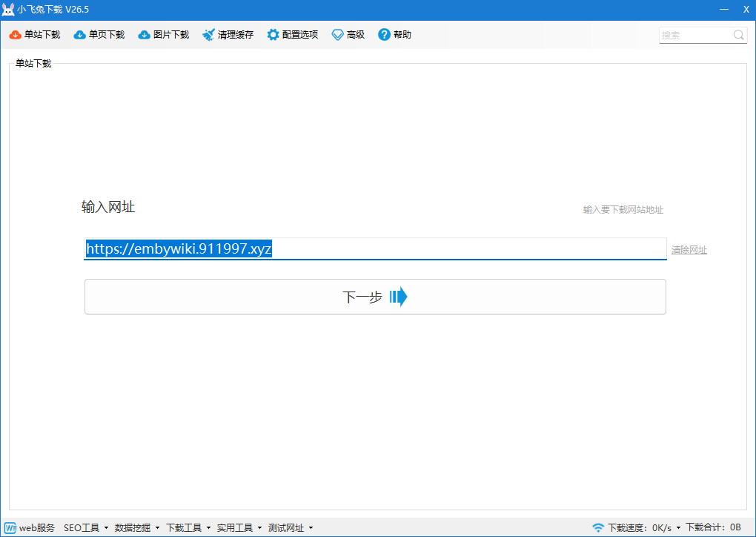Click the 下载速度: 0K/s text
Image resolution: width=756 pixels, height=537 pixels.
pos(640,528)
